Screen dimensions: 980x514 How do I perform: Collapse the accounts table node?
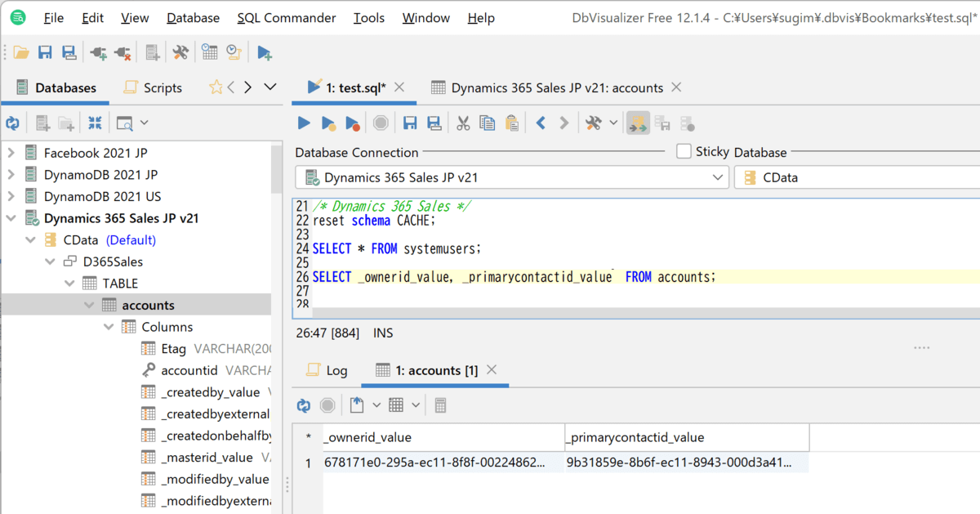(89, 305)
